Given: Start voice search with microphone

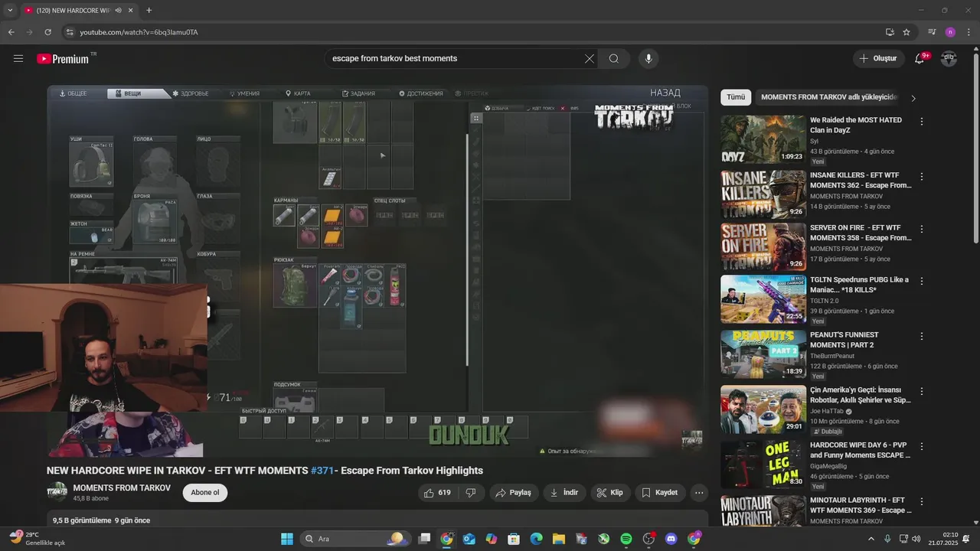Looking at the screenshot, I should [x=648, y=58].
